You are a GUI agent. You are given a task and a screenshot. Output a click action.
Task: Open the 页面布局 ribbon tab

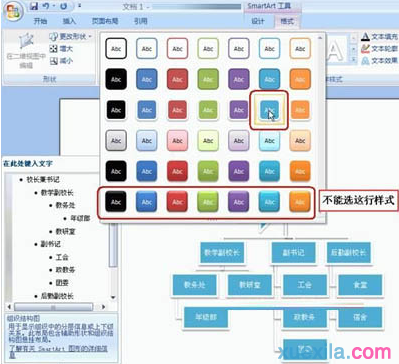[105, 21]
